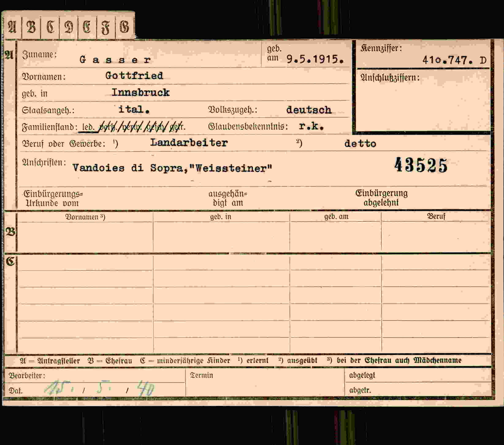Click the 'Staatsangeh.:' label
504x445 pixels.
click(48, 110)
